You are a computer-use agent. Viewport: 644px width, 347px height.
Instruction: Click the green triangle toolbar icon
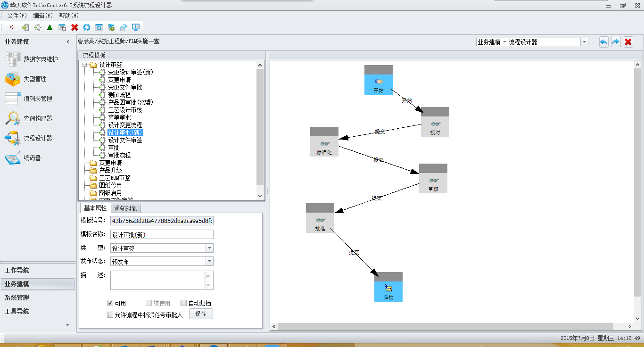50,27
